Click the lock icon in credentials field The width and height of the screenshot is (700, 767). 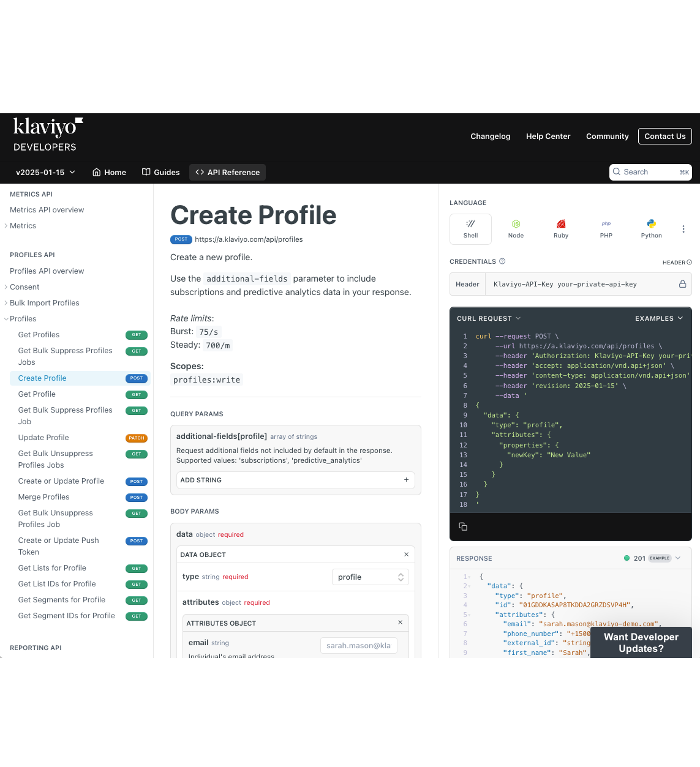coord(682,284)
